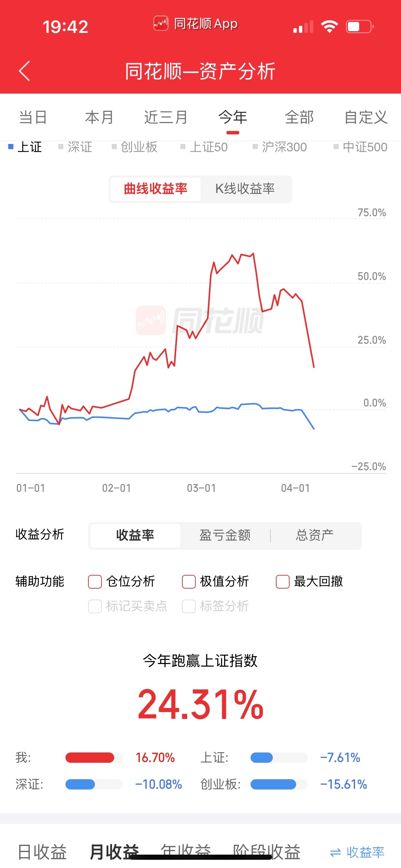The width and height of the screenshot is (401, 868).
Task: Enable the 仓位分析 checkbox
Action: (x=95, y=581)
